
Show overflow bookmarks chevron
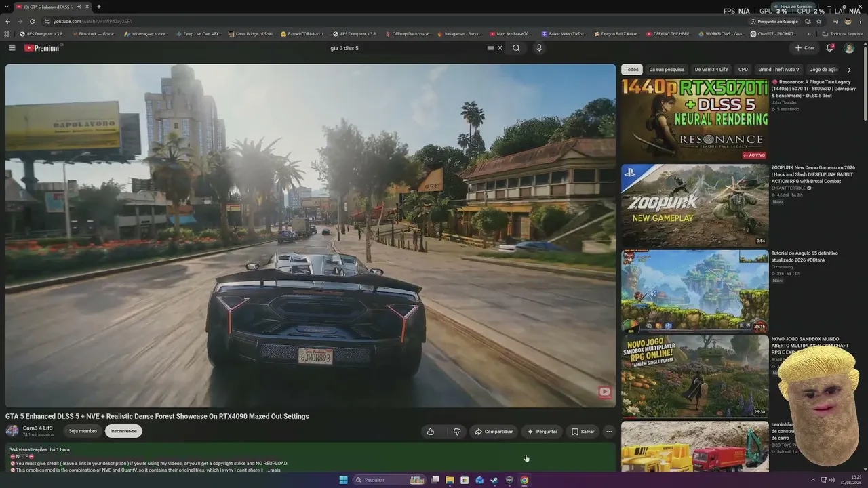coord(808,33)
